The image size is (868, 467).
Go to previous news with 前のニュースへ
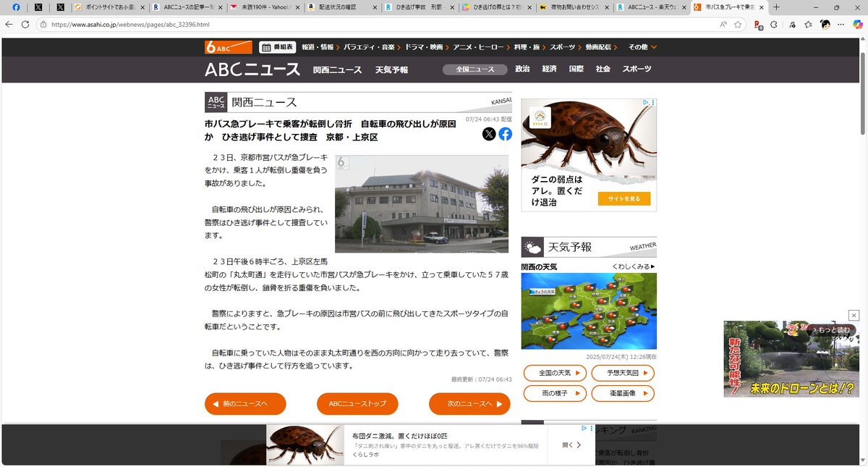tap(245, 404)
